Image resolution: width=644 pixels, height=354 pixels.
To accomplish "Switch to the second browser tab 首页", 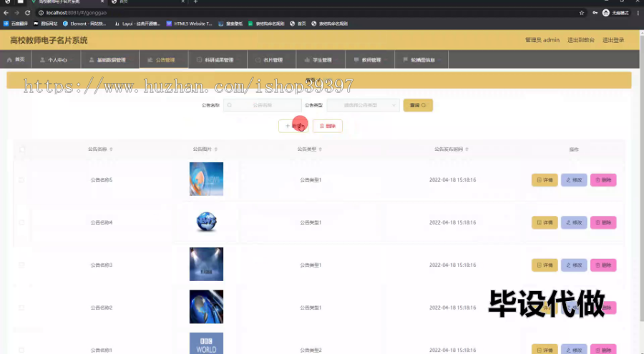I will 148,1.
